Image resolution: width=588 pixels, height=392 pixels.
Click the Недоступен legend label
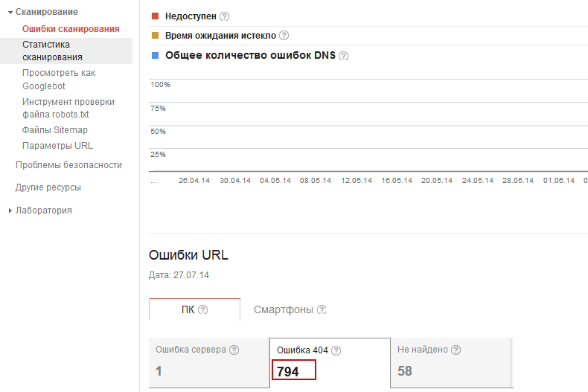coord(191,16)
